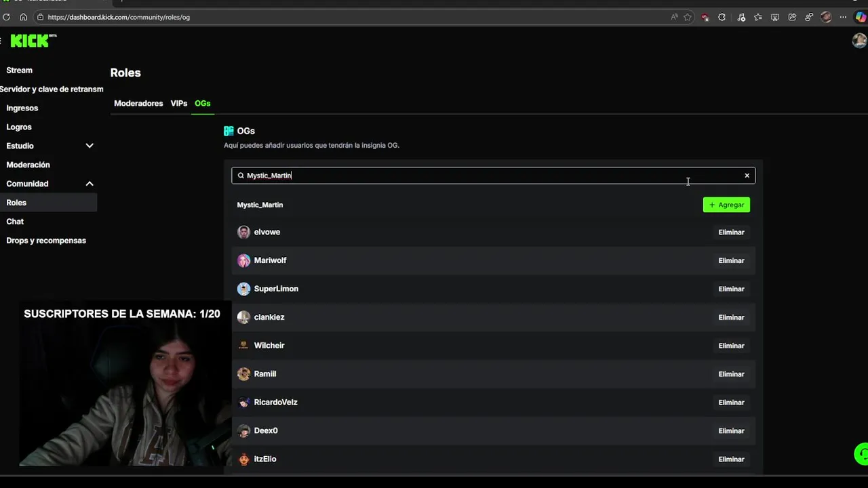
Task: Click Ramiil's avatar
Action: (243, 374)
